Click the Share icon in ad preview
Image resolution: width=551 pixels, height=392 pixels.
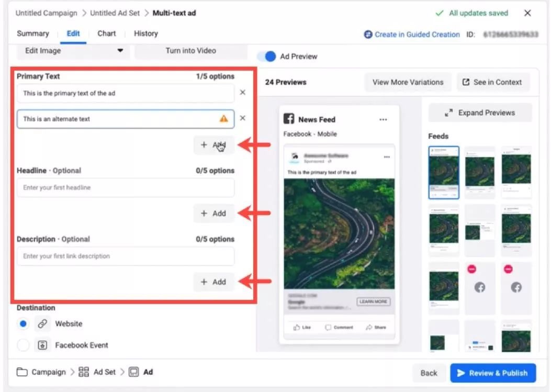[x=369, y=327]
